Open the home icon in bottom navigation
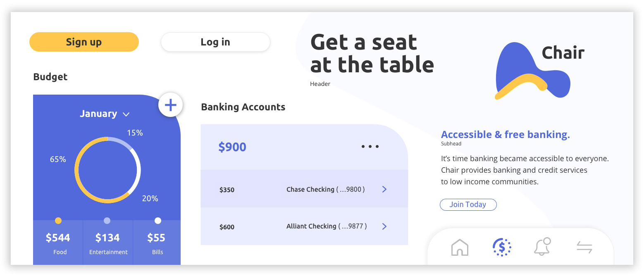The image size is (644, 276). (460, 247)
